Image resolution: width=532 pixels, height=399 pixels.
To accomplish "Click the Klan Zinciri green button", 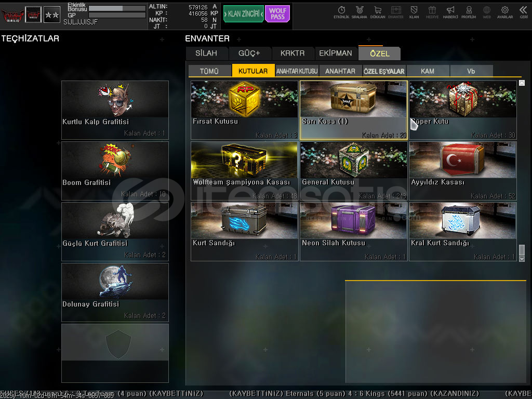I will (x=244, y=14).
